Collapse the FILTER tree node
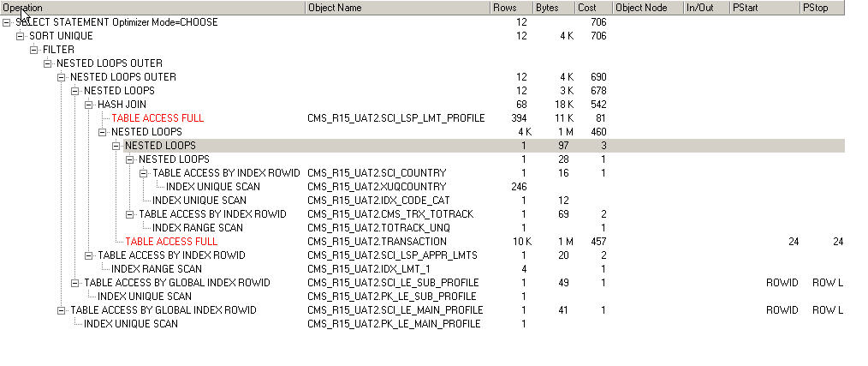The height and width of the screenshot is (366, 868). [35, 50]
